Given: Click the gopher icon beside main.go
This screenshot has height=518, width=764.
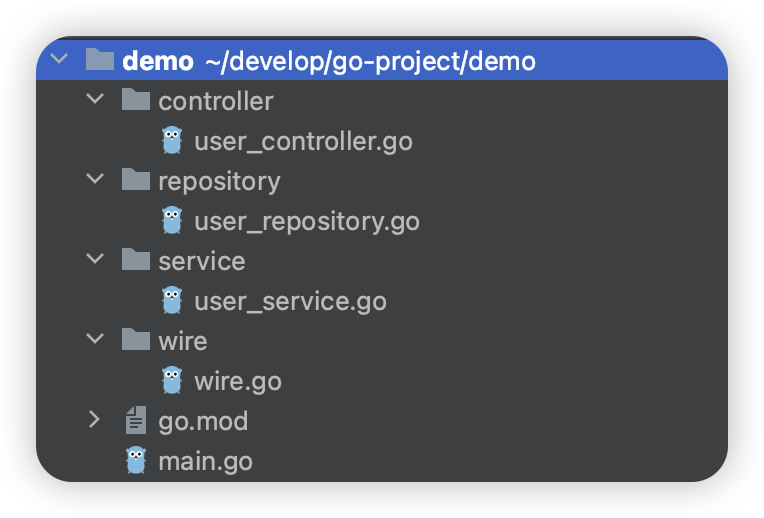Looking at the screenshot, I should click(135, 461).
